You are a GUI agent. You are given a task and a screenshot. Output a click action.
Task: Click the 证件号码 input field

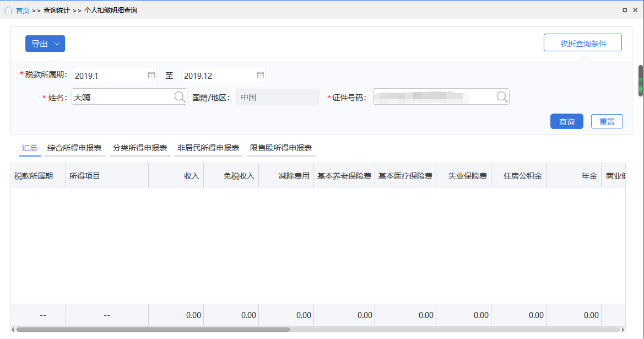tap(441, 97)
